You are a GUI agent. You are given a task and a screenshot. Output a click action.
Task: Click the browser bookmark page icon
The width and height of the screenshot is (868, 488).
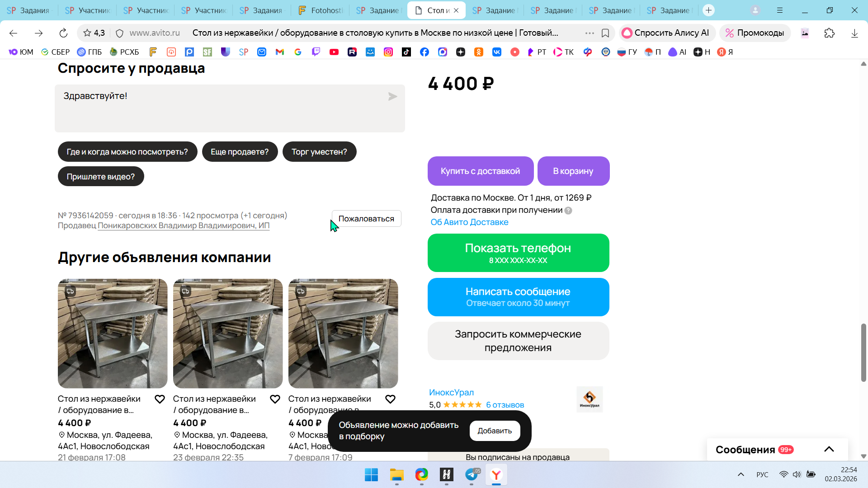[x=605, y=33]
